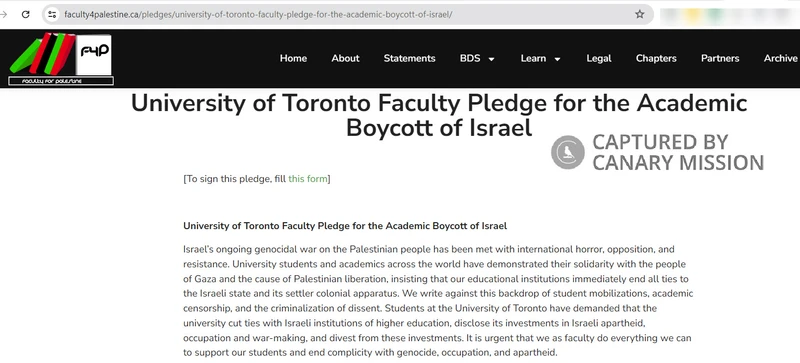
Task: Open the Home menu item
Action: click(x=293, y=58)
